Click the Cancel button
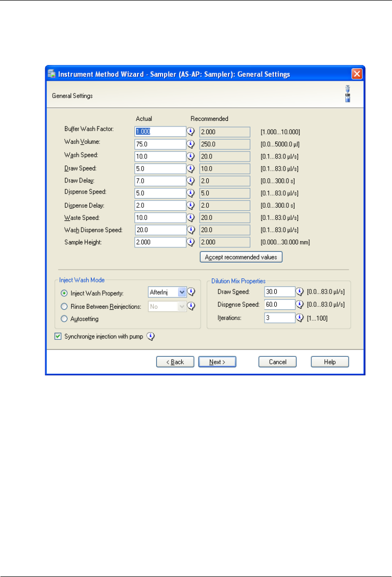Image resolution: width=392 pixels, height=577 pixels. [x=278, y=362]
